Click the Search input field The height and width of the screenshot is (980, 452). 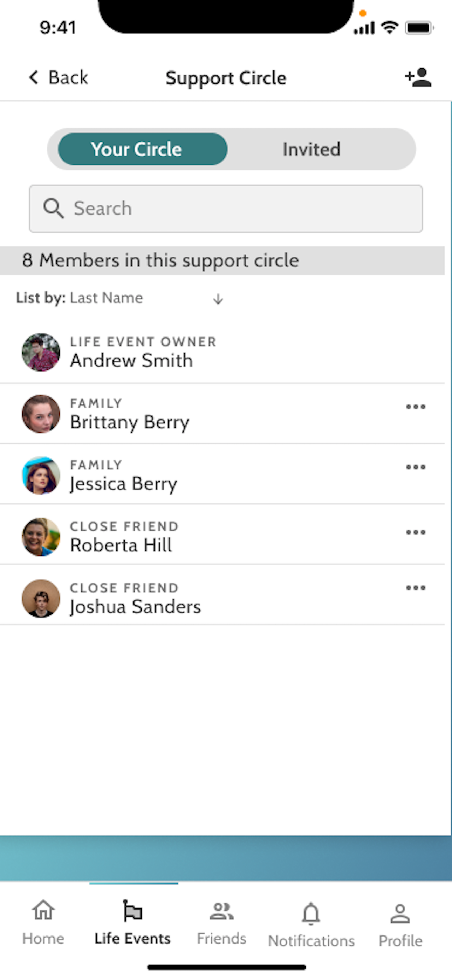pyautogui.click(x=226, y=209)
